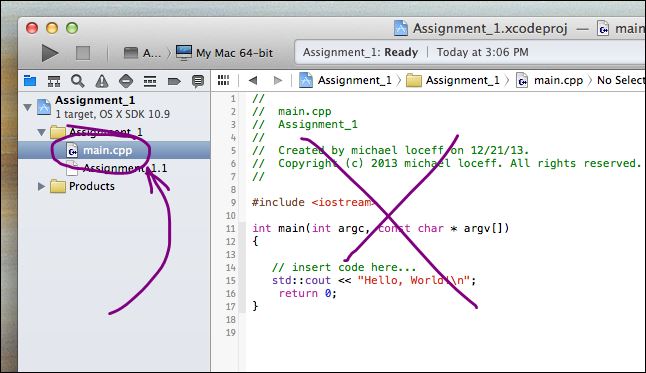Click the Assignment_1.xcodeproj title icon

coord(400,28)
